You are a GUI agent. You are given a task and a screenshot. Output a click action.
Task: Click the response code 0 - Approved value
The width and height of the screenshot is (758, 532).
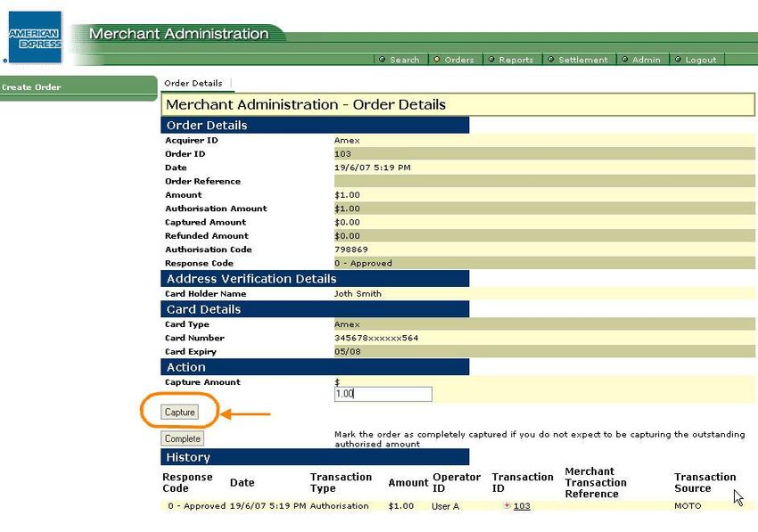tap(363, 264)
